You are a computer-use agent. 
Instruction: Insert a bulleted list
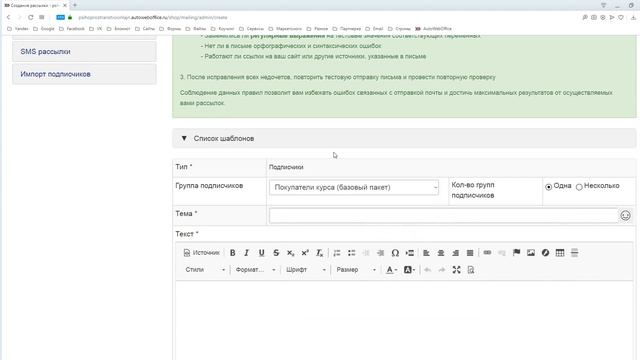(351, 253)
